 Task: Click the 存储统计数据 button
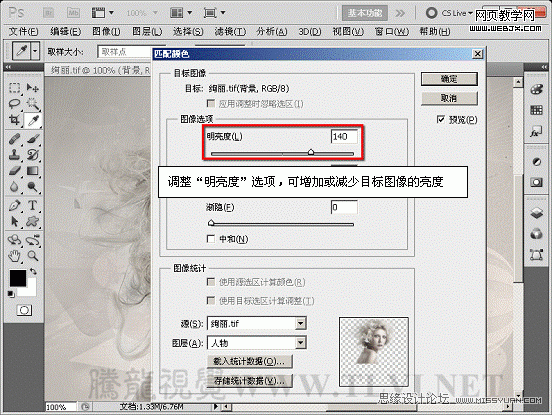(250, 381)
